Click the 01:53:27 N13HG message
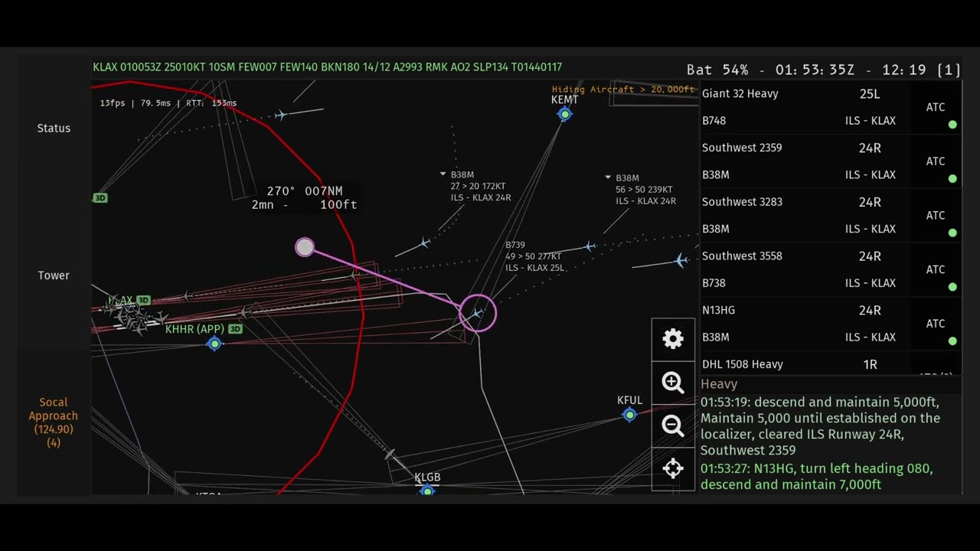Viewport: 980px width, 551px height. pyautogui.click(x=816, y=476)
